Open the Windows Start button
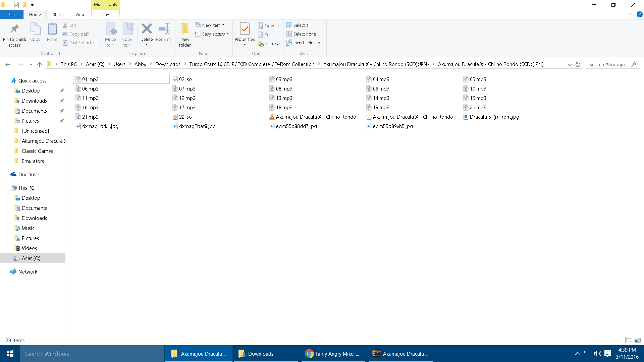644x362 pixels. coord(10,354)
